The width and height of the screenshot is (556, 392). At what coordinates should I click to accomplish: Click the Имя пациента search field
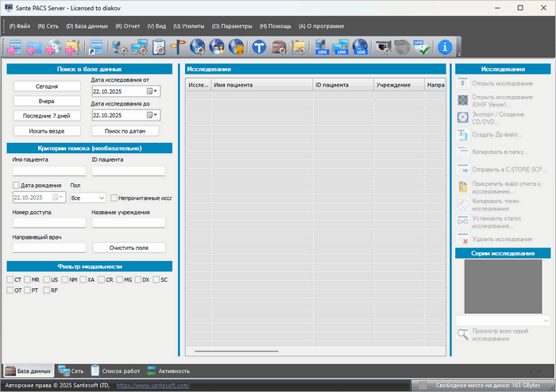tap(48, 171)
